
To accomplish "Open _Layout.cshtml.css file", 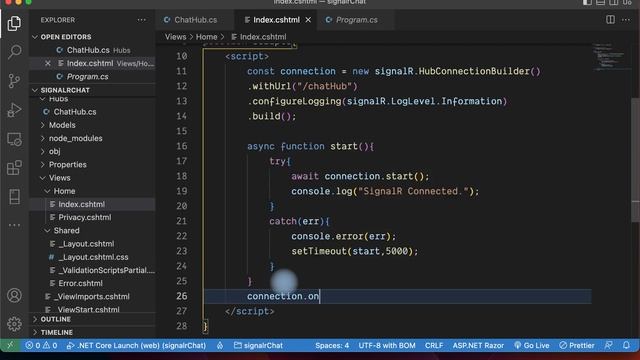I will coord(93,257).
